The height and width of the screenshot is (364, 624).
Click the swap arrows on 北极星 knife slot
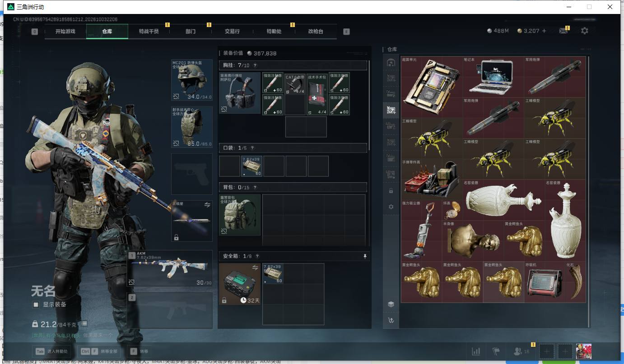point(207,205)
